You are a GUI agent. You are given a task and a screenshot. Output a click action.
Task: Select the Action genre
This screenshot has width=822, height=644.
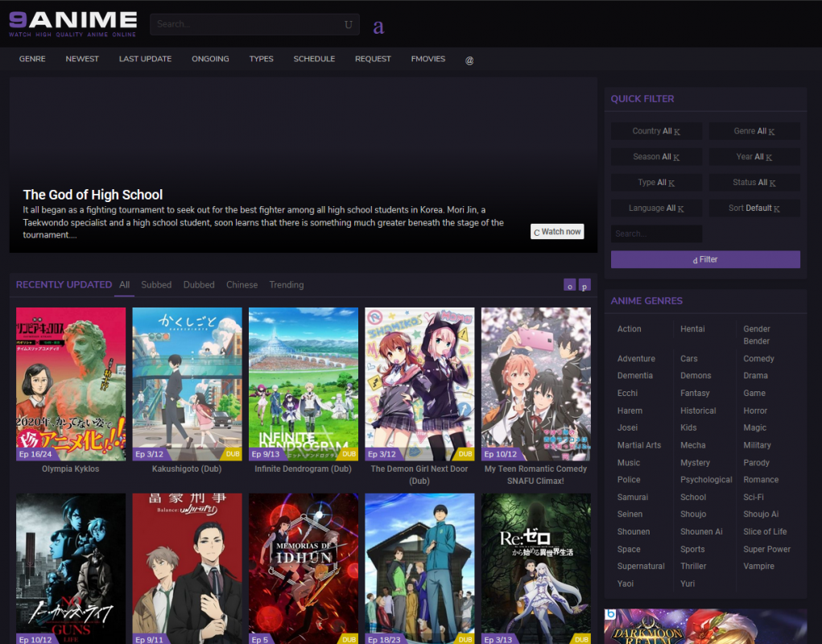[x=629, y=329]
